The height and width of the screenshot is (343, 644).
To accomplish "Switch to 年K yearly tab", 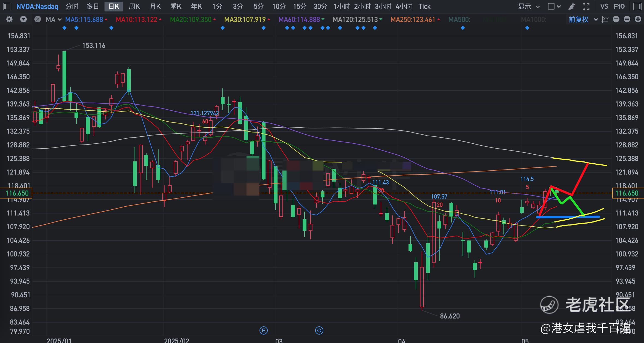I will (x=196, y=6).
